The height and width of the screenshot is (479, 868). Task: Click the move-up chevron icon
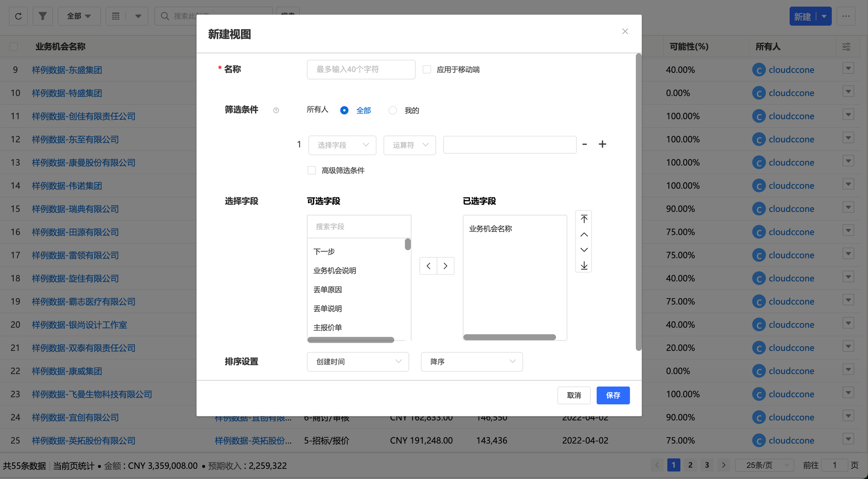click(584, 235)
